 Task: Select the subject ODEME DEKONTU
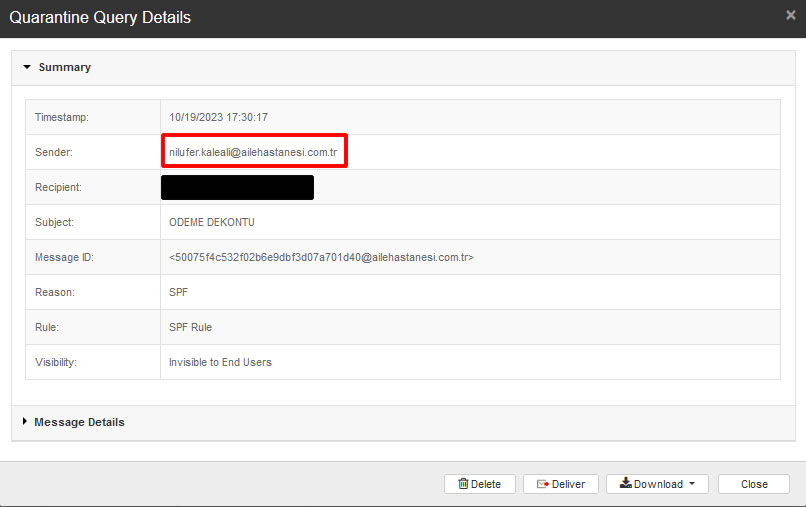pos(212,222)
